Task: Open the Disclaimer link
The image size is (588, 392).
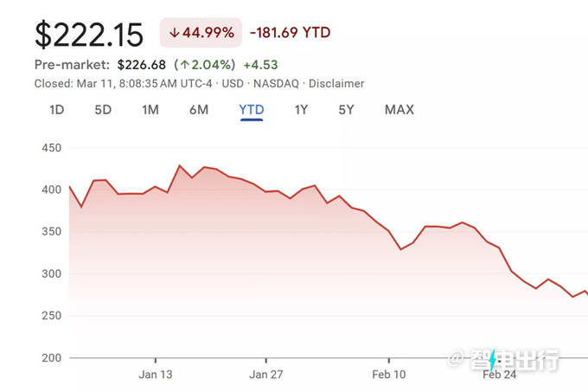Action: pyautogui.click(x=337, y=84)
